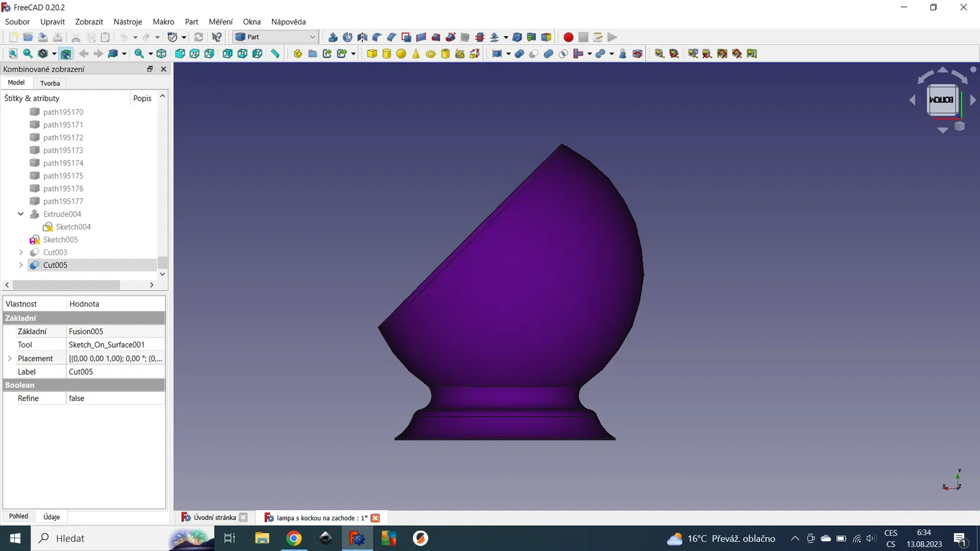Open the Split tools dropdown arrow
Viewport: 980px width, 551px height.
611,54
